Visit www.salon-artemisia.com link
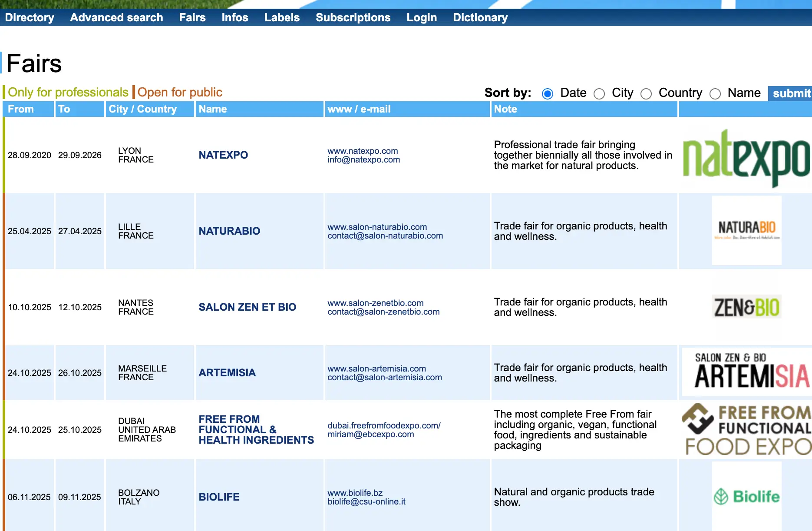 tap(376, 368)
